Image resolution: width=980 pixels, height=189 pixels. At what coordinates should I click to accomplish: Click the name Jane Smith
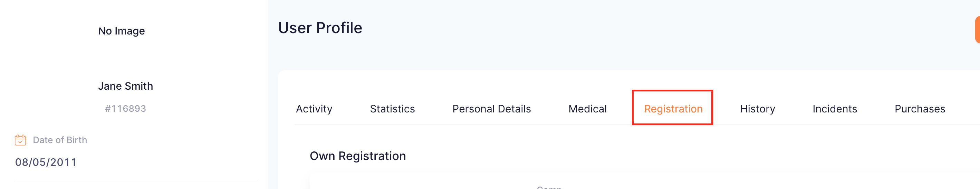pos(126,86)
